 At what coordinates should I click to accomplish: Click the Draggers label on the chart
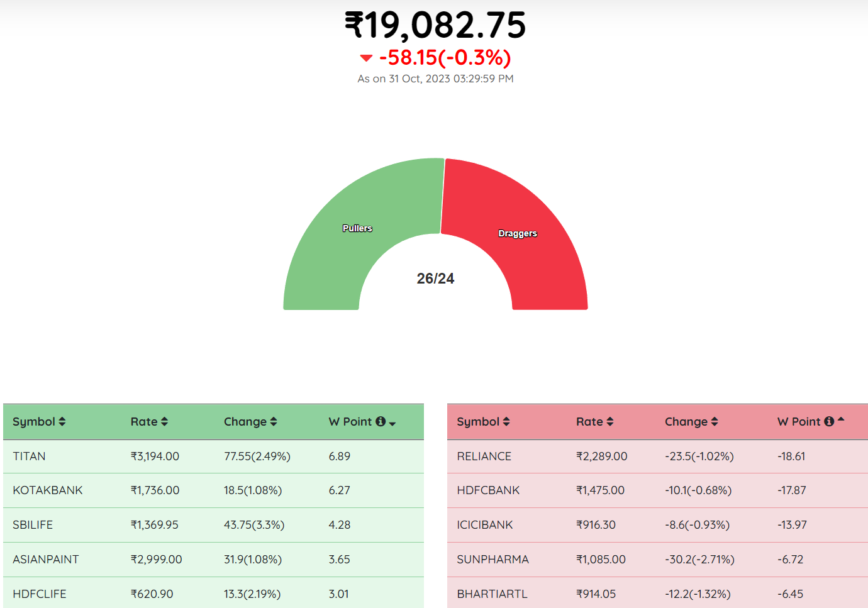coord(518,233)
